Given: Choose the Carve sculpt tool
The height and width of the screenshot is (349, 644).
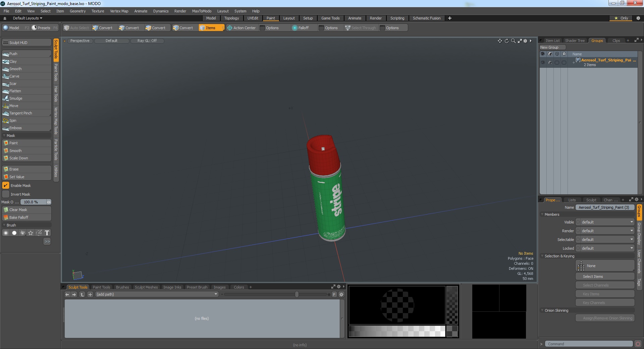Looking at the screenshot, I should pyautogui.click(x=26, y=76).
